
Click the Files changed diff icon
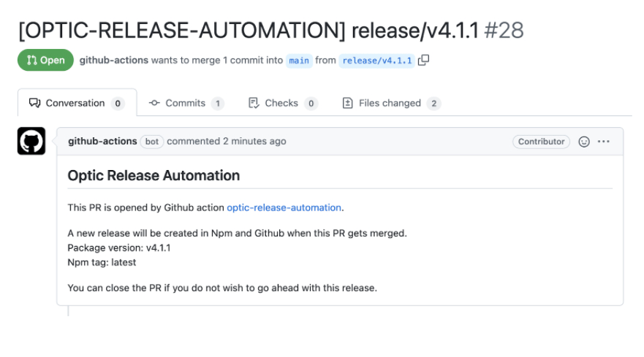tap(347, 103)
